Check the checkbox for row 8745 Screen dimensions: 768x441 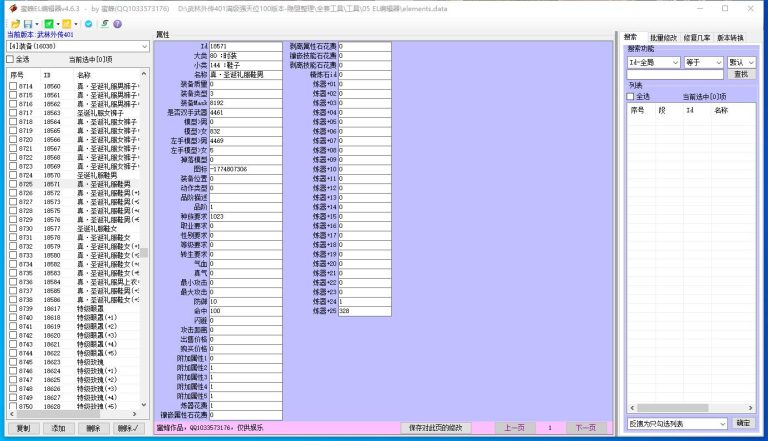(x=13, y=362)
